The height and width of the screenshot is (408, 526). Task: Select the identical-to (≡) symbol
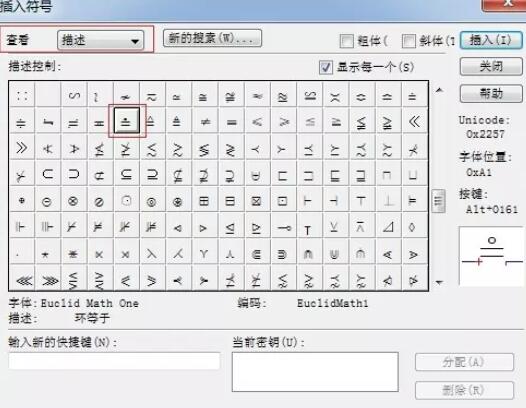tap(231, 121)
